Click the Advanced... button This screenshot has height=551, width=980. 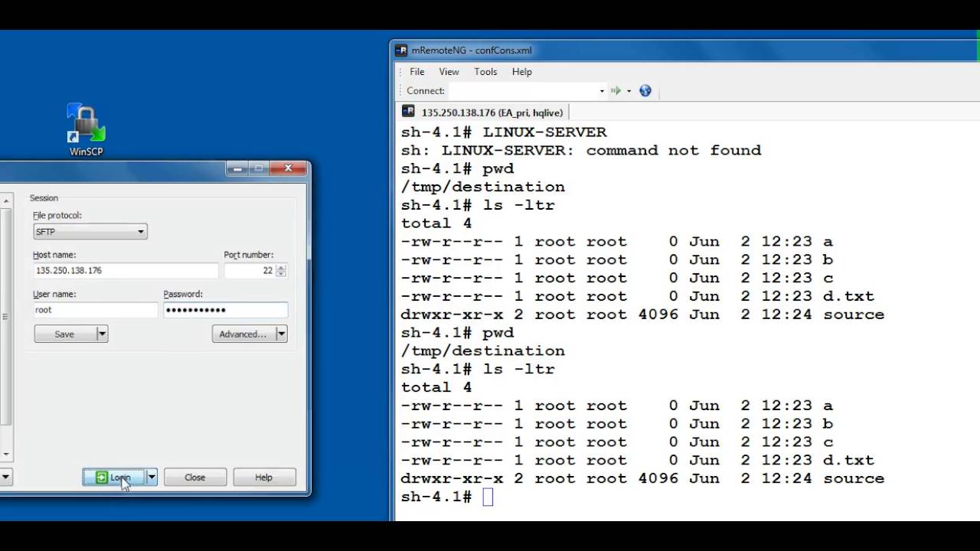click(243, 334)
